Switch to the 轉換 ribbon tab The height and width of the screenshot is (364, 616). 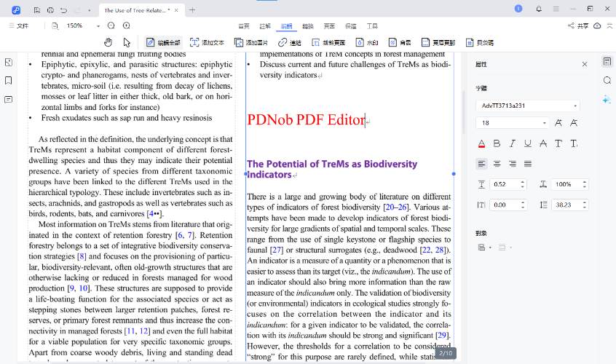pos(309,25)
